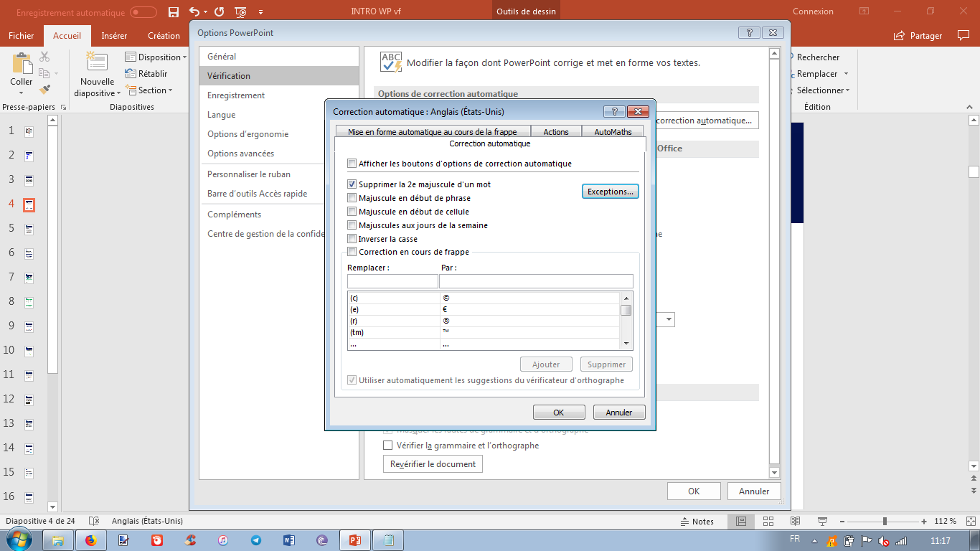Screen dimensions: 980x551
Task: Open Telegram from the taskbar
Action: click(256, 540)
